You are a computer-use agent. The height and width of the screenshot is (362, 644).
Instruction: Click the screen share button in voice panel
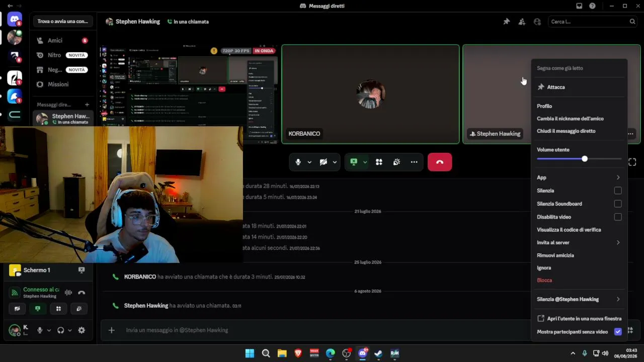(38, 309)
